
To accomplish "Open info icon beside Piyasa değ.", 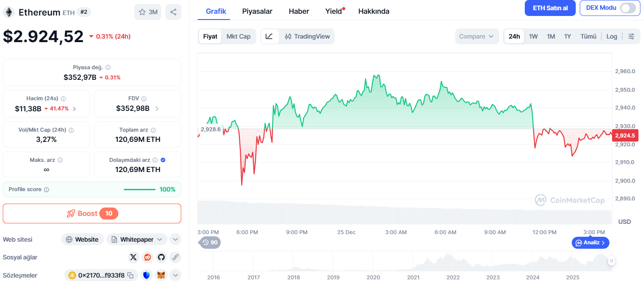I will click(108, 67).
